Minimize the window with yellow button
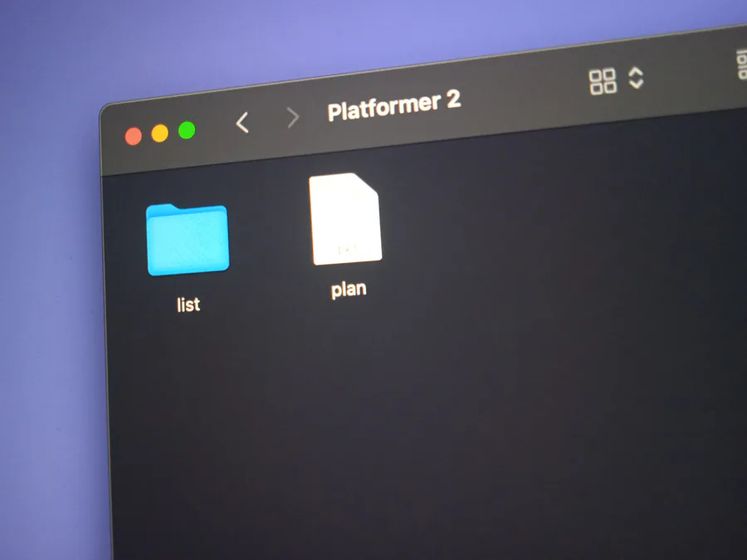Viewport: 747px width, 560px height. pyautogui.click(x=160, y=134)
